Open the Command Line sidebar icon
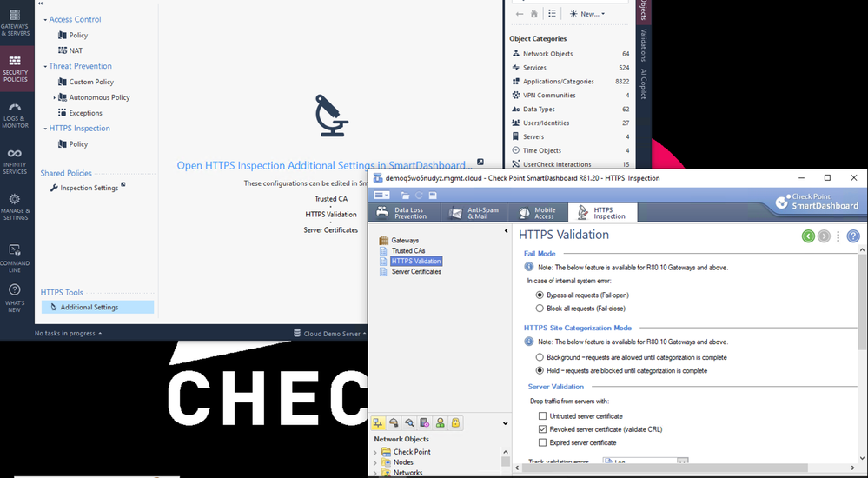Viewport: 868px width, 478px height. tap(15, 258)
